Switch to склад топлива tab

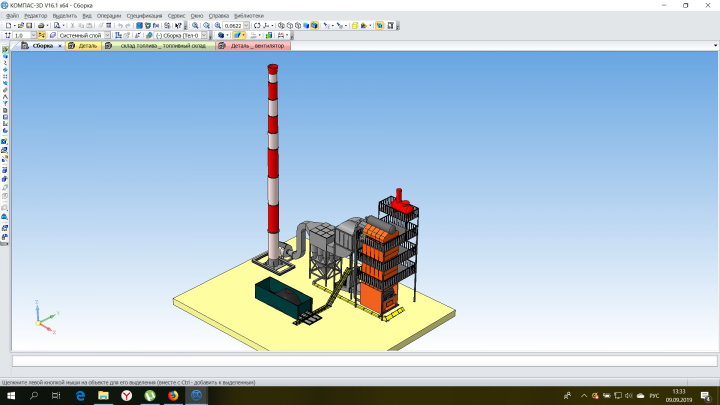click(x=158, y=46)
